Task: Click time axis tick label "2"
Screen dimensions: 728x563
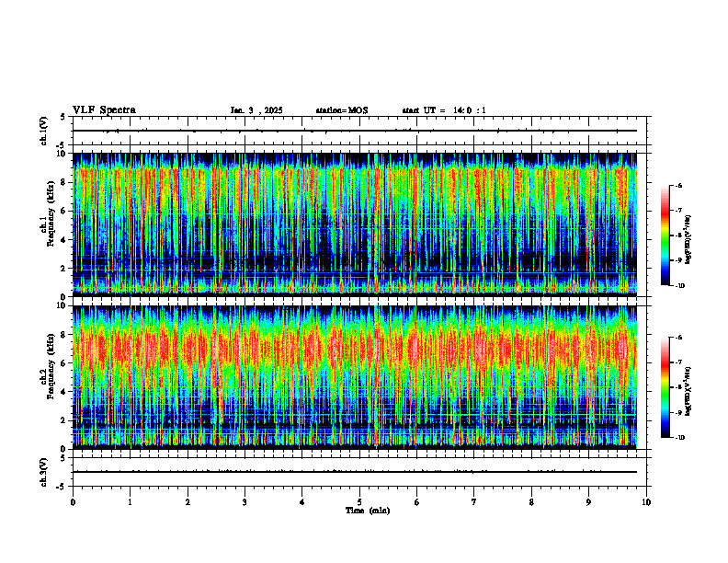Action: tap(188, 502)
